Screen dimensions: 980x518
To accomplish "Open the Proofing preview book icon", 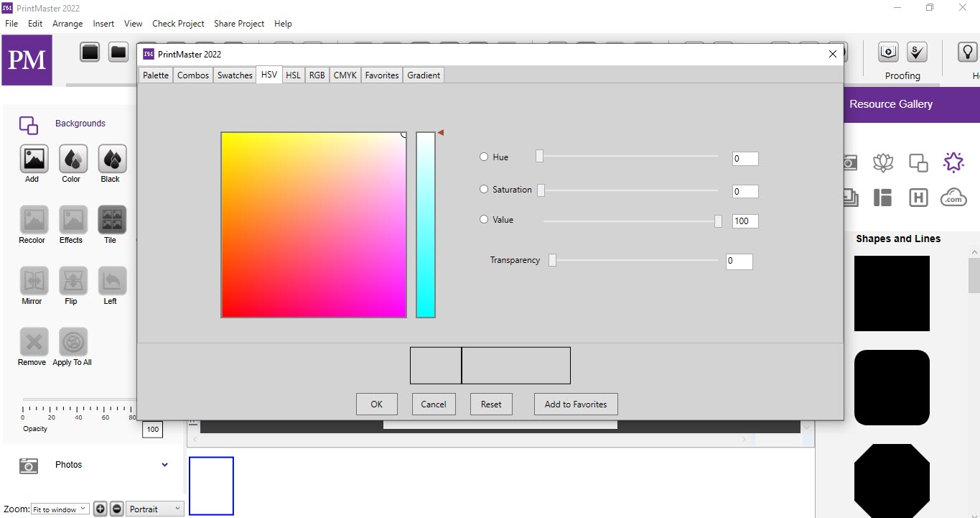I will click(889, 52).
